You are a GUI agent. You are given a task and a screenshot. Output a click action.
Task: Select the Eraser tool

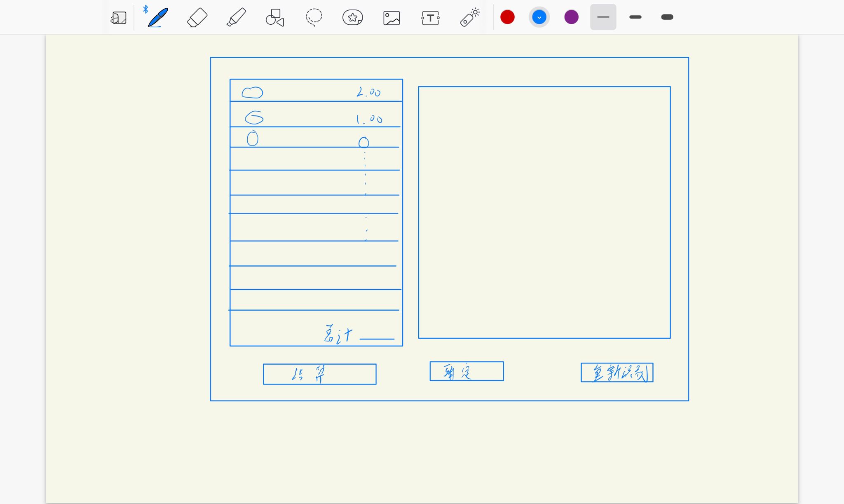(197, 17)
